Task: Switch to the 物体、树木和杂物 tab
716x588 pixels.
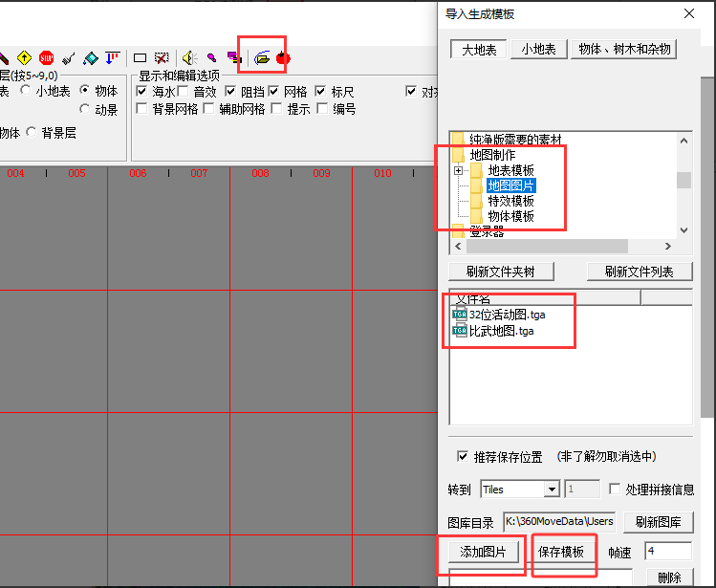Action: tap(624, 49)
